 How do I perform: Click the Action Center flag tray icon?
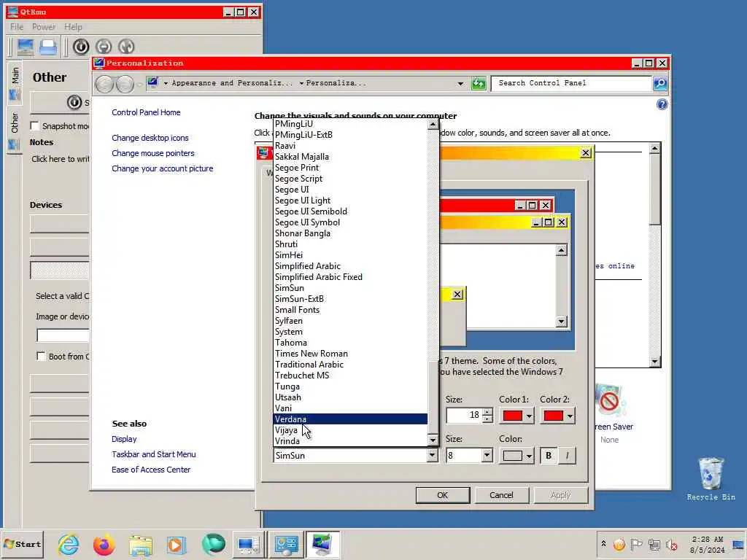[x=636, y=544]
